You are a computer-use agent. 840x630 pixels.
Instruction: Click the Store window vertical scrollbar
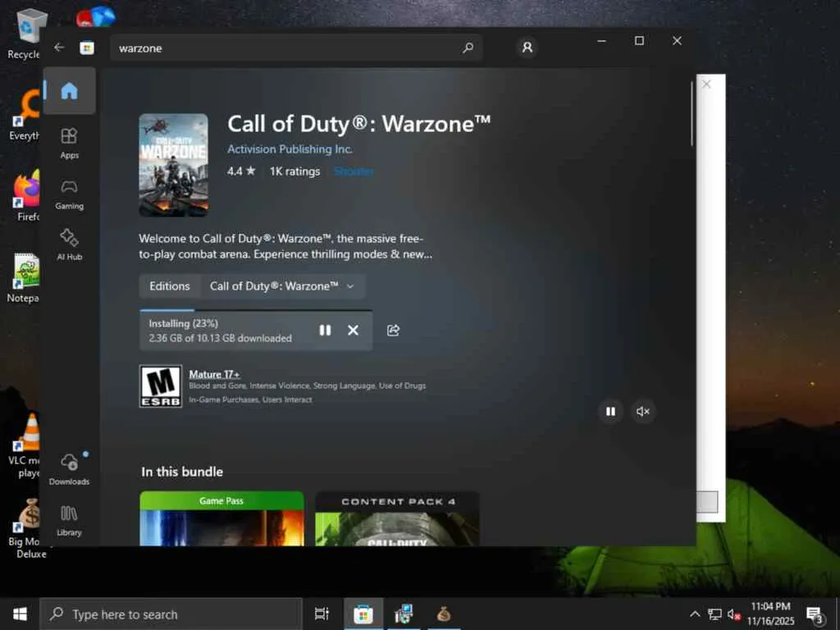(x=692, y=114)
